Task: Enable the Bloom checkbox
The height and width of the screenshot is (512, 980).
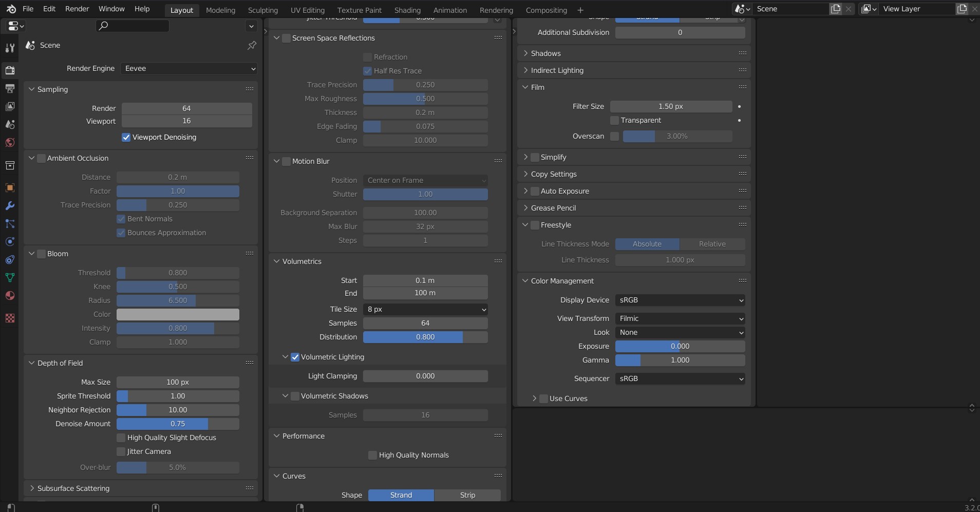Action: 42,254
